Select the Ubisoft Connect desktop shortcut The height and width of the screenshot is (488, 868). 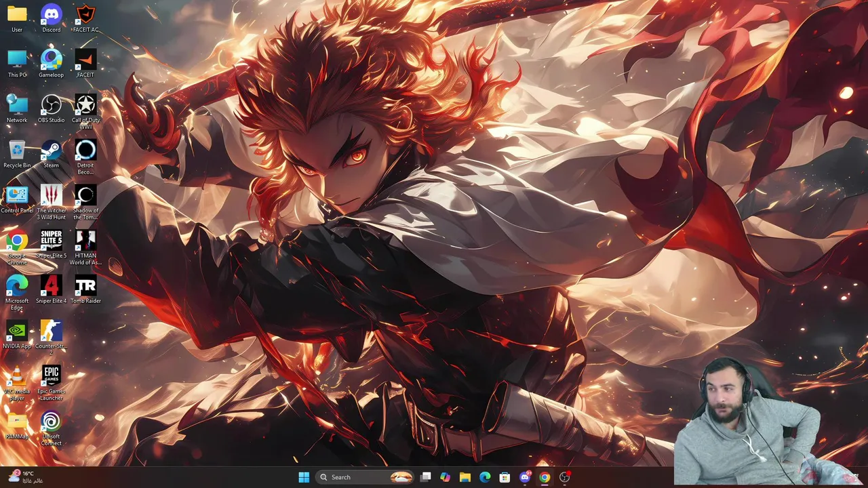click(x=51, y=429)
